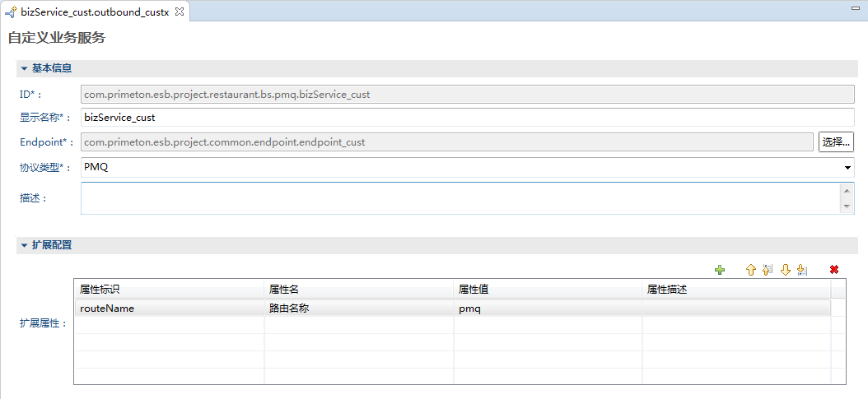This screenshot has height=399, width=868.
Task: Delete selected property with red X
Action: pyautogui.click(x=834, y=270)
